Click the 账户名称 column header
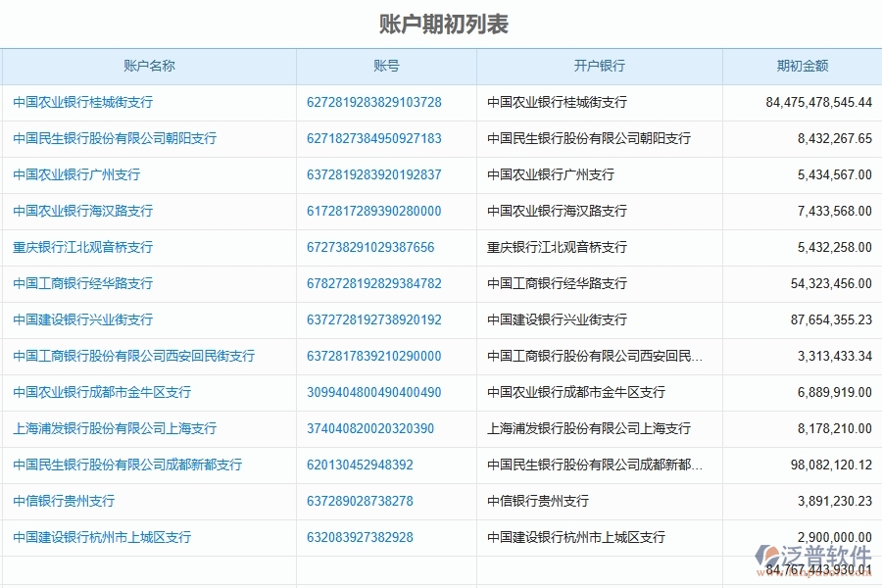The width and height of the screenshot is (882, 588). pos(149,66)
